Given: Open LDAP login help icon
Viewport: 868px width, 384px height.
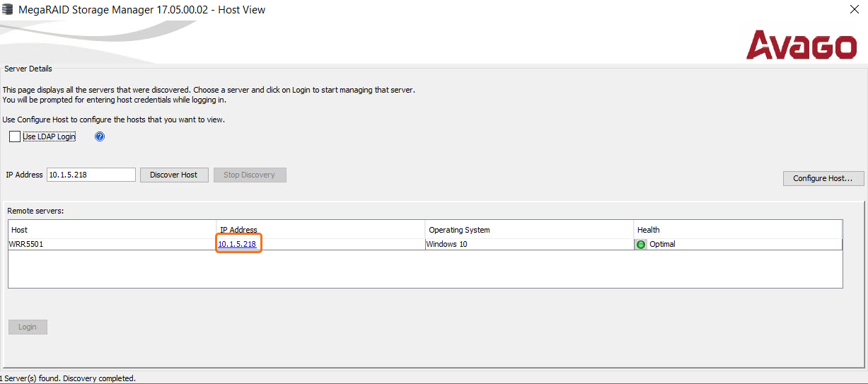Looking at the screenshot, I should 100,136.
